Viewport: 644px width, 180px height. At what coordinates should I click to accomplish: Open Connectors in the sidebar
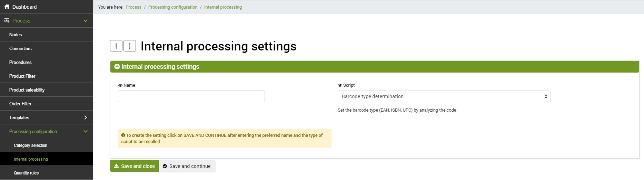pyautogui.click(x=20, y=48)
